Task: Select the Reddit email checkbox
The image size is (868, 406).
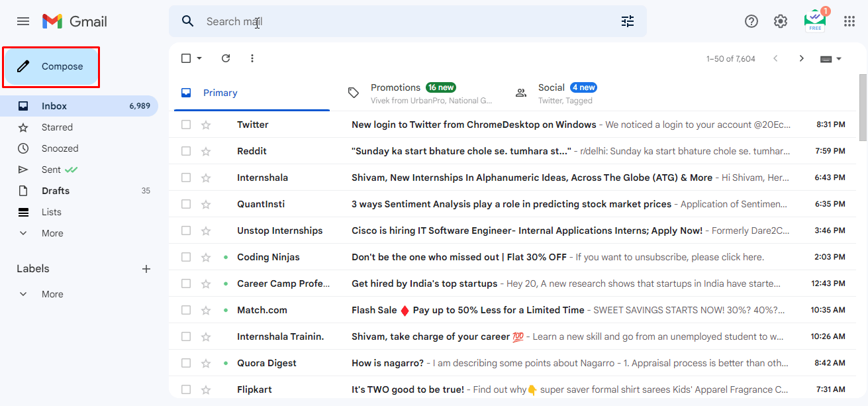Action: [x=186, y=150]
